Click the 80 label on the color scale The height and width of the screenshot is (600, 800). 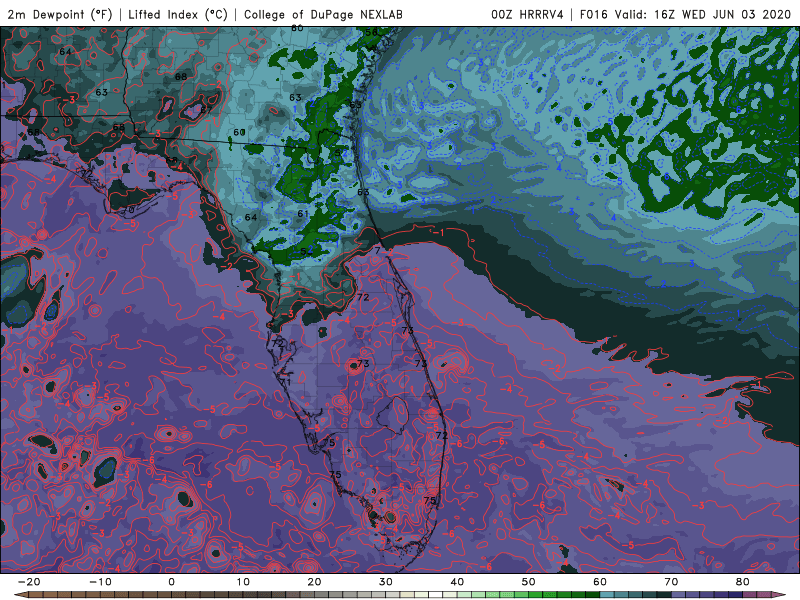click(743, 582)
